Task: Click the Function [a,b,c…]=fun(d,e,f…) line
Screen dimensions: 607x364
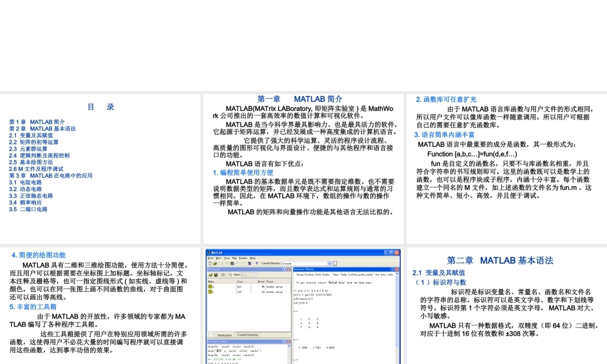Action: 472,154
